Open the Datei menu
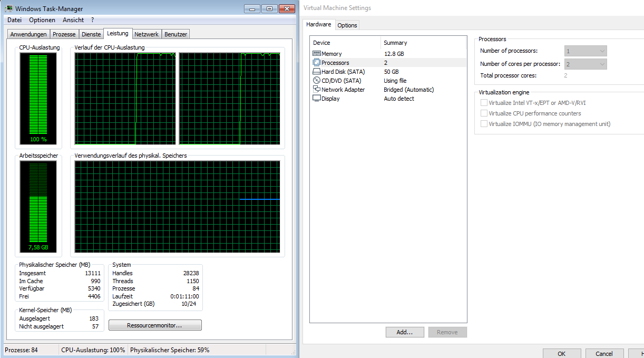644x358 pixels. (15, 20)
